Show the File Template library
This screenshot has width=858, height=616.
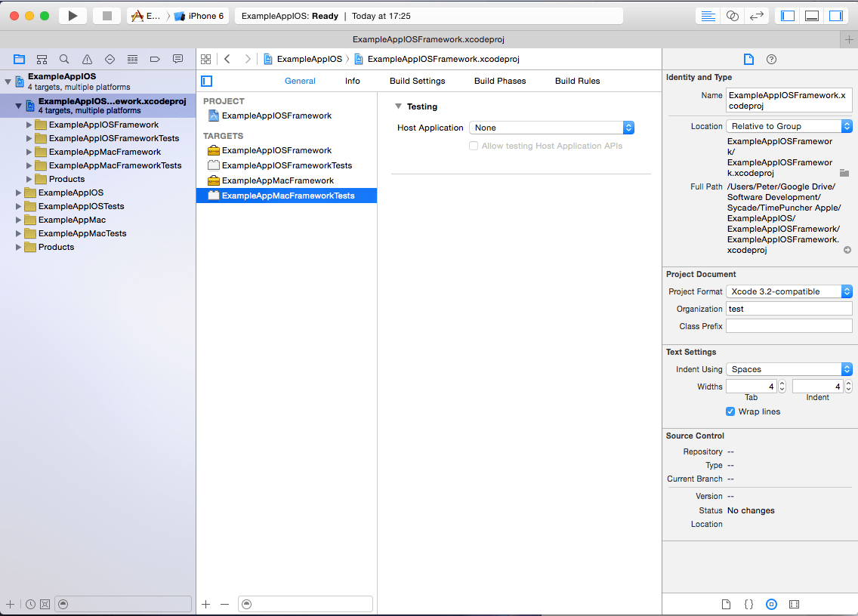click(726, 604)
